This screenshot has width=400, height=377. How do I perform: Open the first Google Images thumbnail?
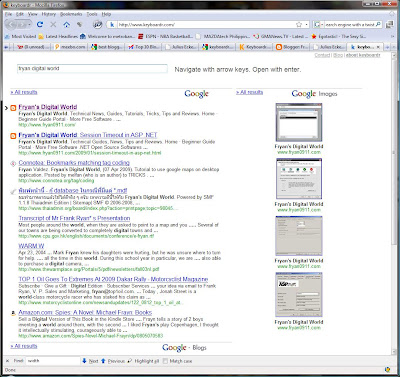click(x=299, y=122)
